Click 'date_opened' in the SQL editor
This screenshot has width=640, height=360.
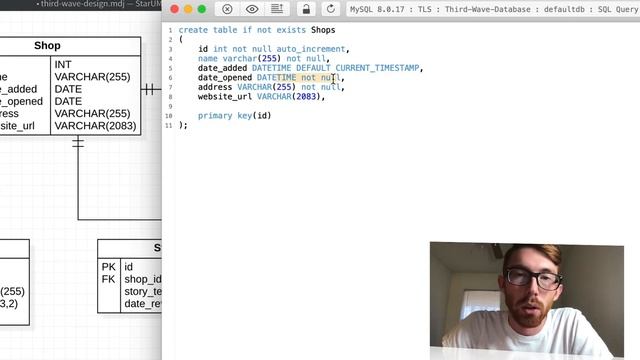pos(225,78)
